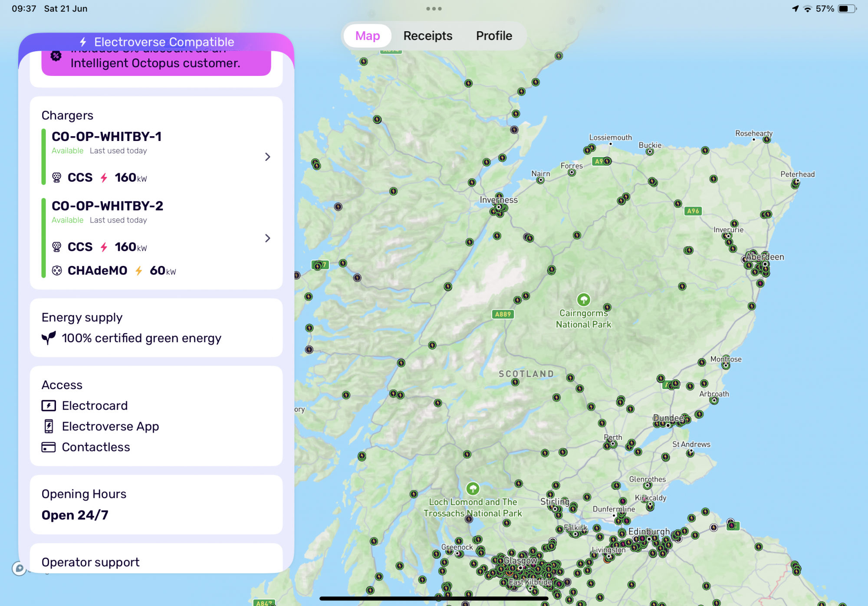
Task: Expand CO-OP-WHITBY-2 charger details chevron
Action: [267, 238]
